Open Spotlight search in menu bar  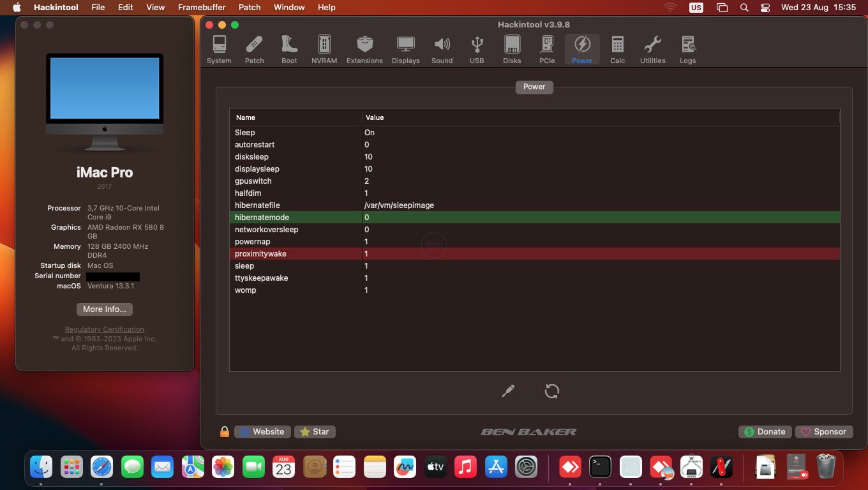(x=744, y=7)
